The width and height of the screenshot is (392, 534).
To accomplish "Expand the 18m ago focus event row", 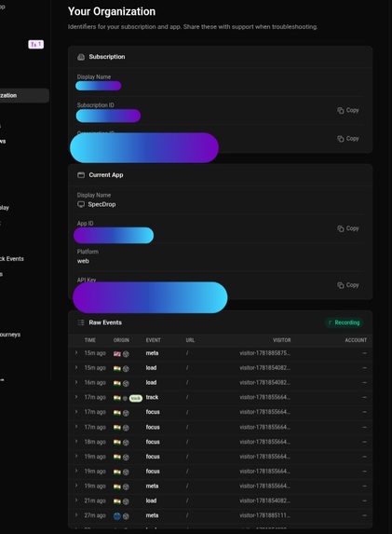I will [x=76, y=442].
